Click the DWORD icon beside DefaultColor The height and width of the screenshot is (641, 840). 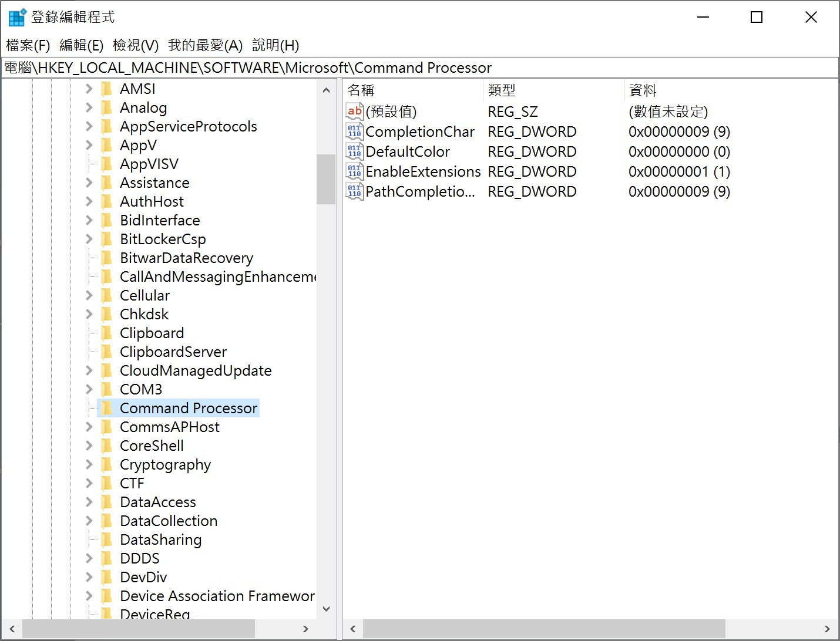354,151
